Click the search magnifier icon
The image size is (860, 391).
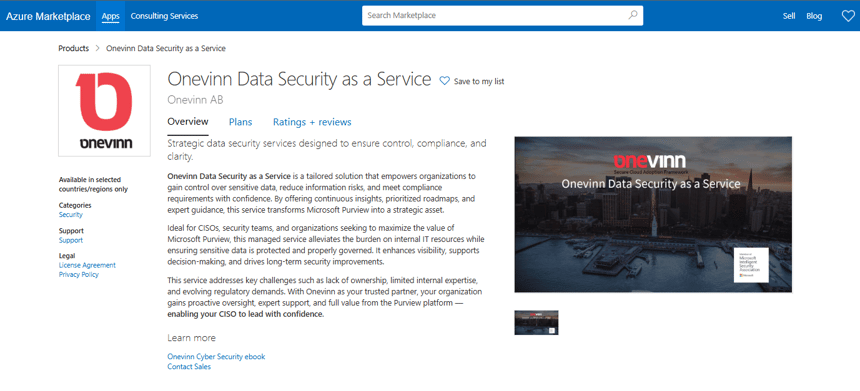pos(632,15)
